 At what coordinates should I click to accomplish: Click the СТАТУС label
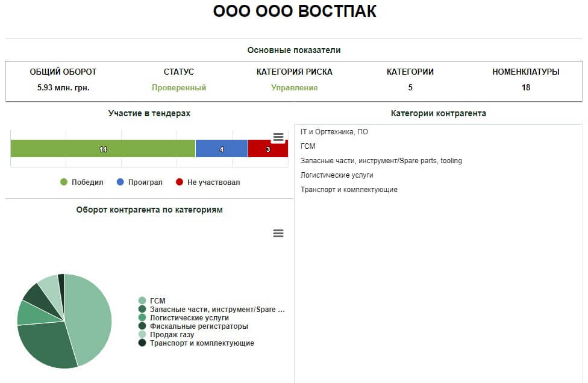coord(179,72)
